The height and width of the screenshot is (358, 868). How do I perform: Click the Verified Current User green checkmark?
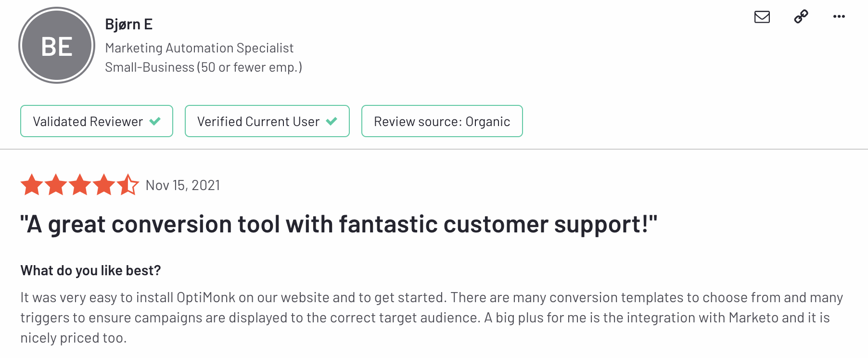[x=332, y=121]
